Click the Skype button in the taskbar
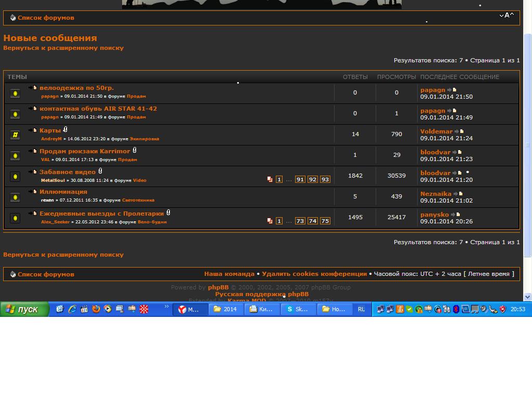 (297, 309)
